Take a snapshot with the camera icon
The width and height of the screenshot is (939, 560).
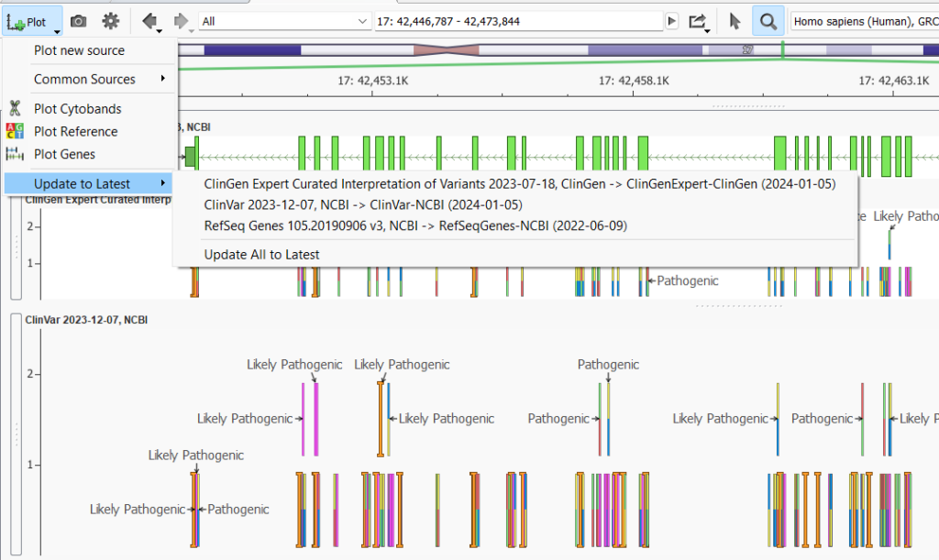pyautogui.click(x=79, y=22)
